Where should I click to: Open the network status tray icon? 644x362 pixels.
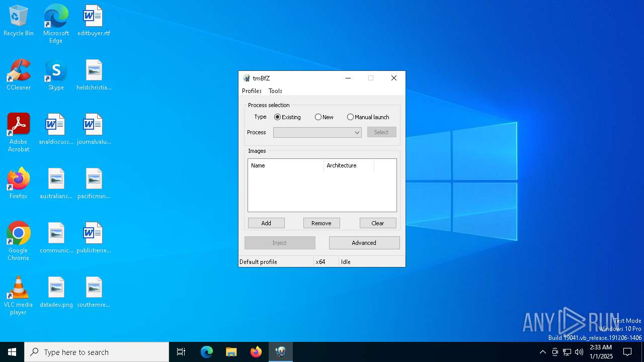tap(567, 352)
